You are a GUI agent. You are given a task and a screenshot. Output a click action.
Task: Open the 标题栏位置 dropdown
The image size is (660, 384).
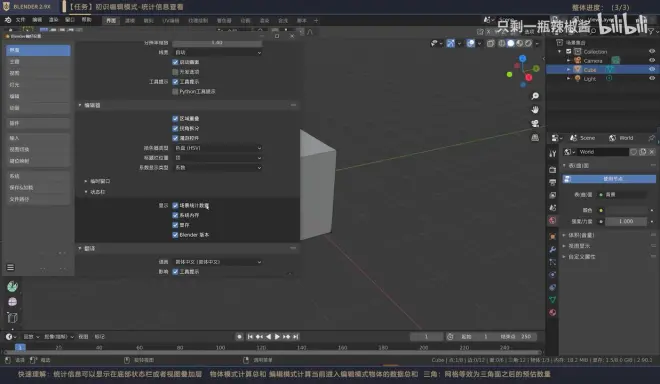tap(218, 158)
